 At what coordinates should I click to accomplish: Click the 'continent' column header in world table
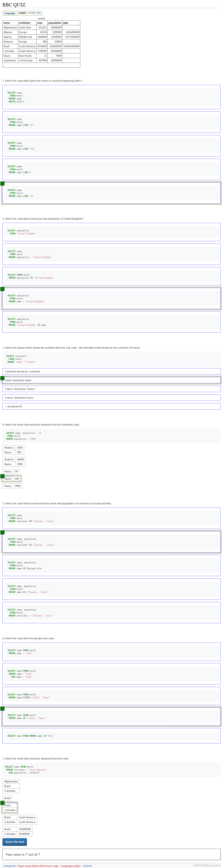click(x=27, y=23)
